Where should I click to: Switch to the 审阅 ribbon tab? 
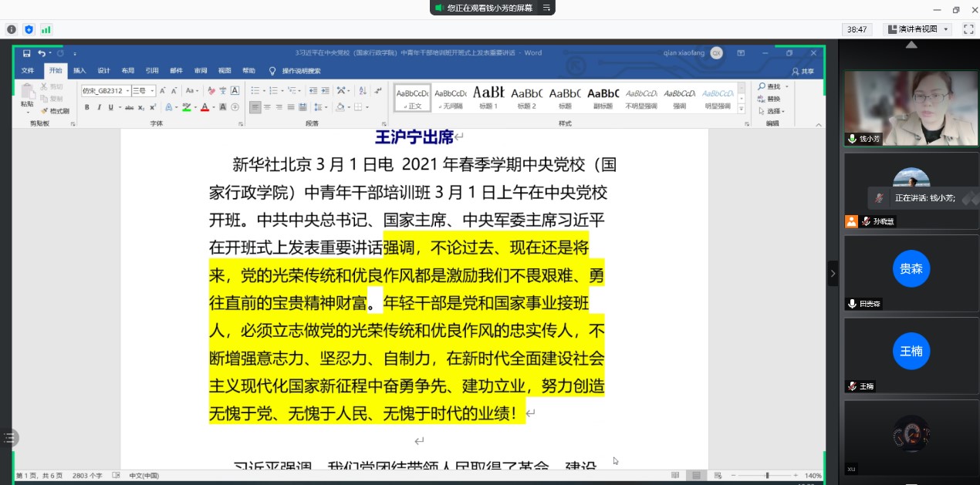200,71
